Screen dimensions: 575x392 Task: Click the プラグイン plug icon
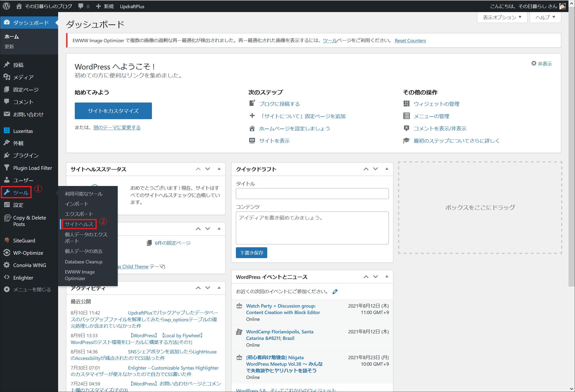[x=7, y=155]
